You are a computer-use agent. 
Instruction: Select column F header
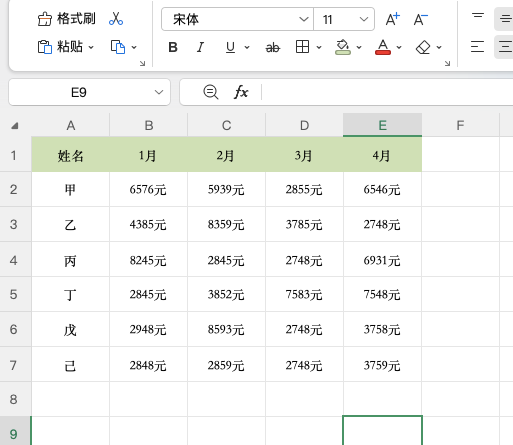(x=461, y=126)
